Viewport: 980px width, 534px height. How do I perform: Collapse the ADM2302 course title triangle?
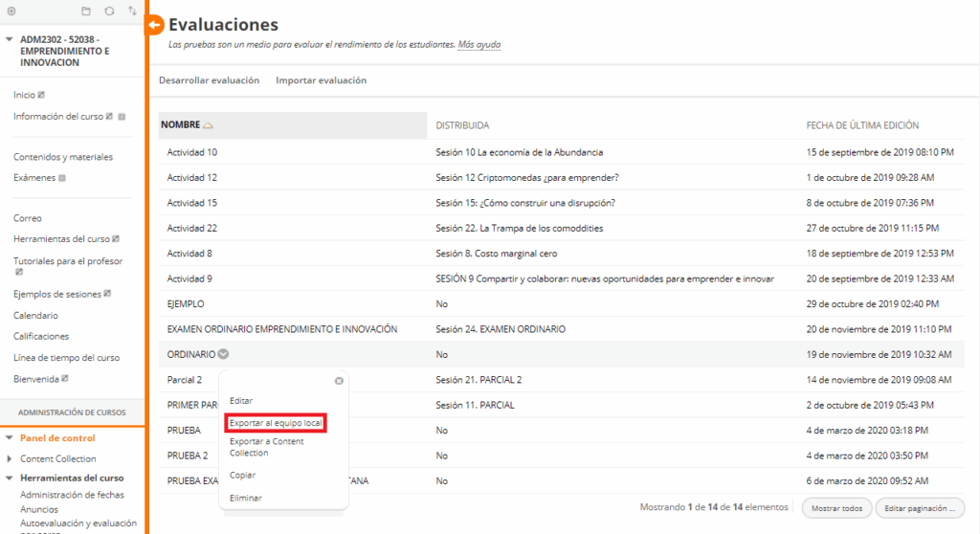coord(10,40)
